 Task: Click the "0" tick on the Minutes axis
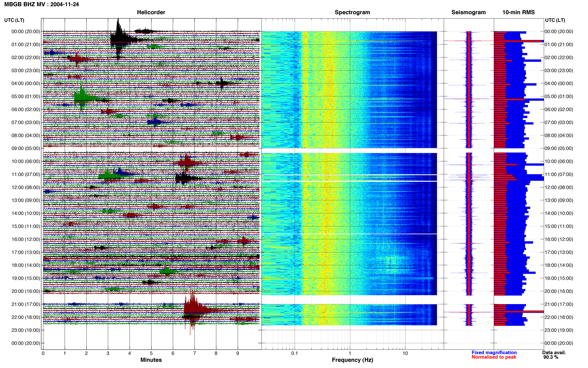point(43,353)
